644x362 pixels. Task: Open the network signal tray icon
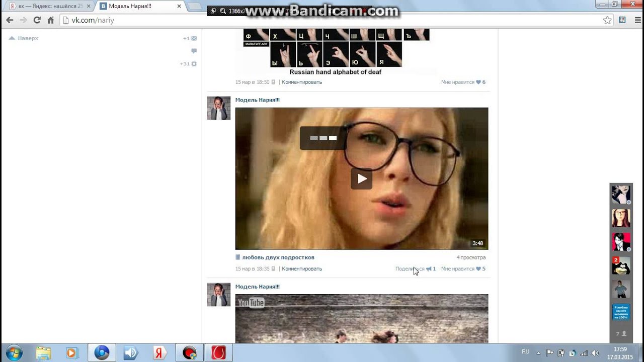(x=584, y=353)
